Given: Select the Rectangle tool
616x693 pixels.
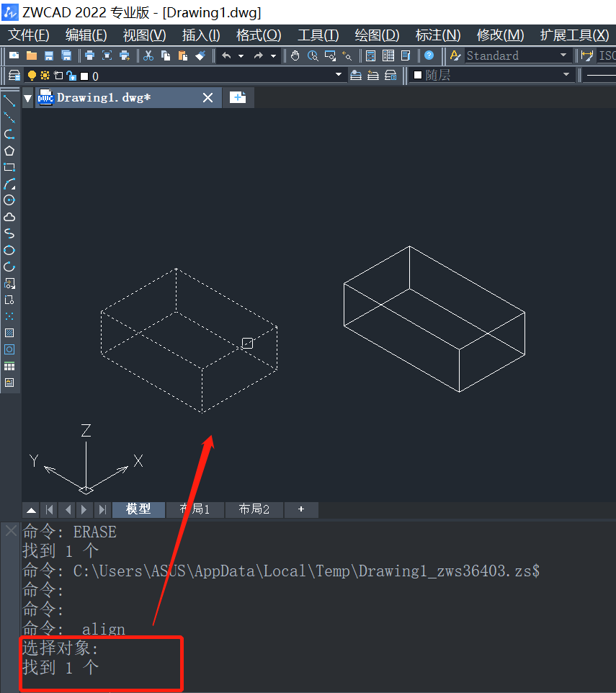Looking at the screenshot, I should point(9,167).
